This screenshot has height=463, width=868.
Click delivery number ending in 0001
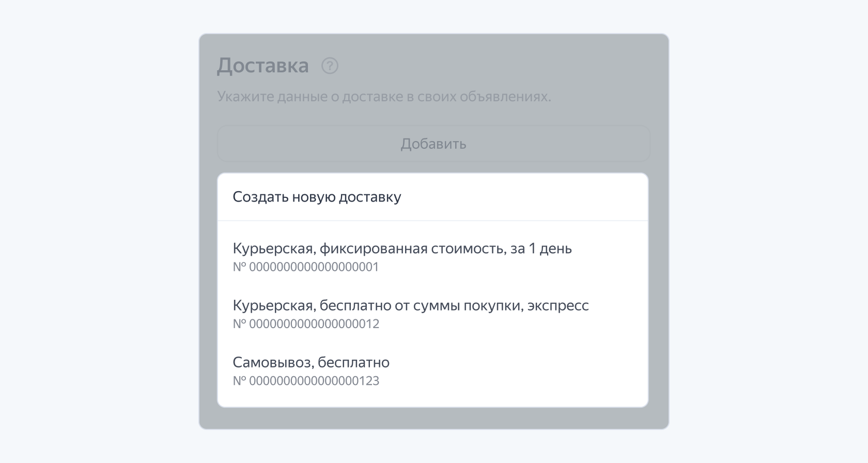(306, 267)
